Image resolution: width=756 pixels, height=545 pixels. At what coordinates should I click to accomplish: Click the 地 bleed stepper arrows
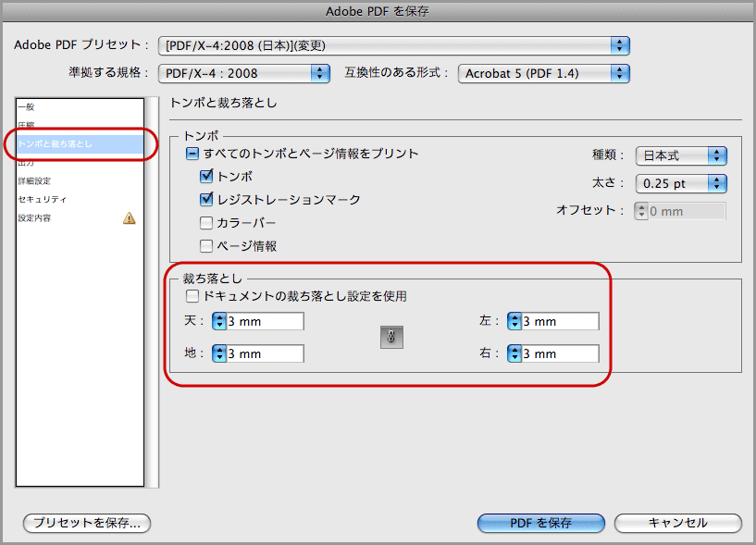pyautogui.click(x=219, y=353)
